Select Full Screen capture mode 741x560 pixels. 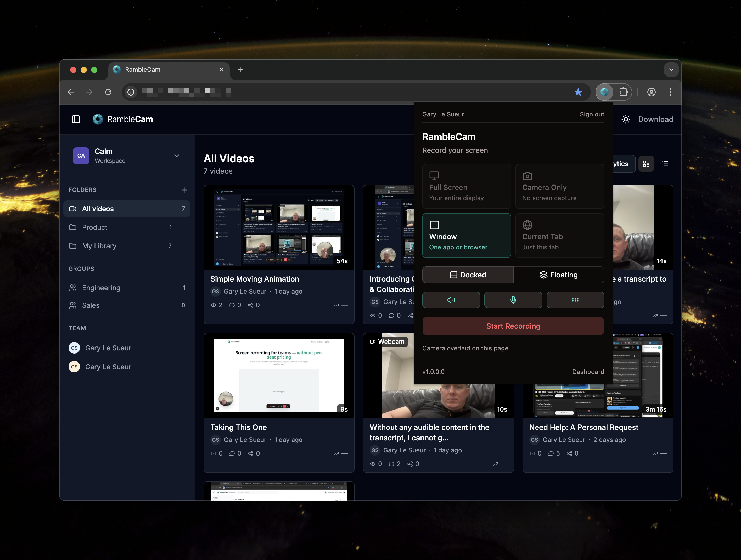pyautogui.click(x=466, y=186)
